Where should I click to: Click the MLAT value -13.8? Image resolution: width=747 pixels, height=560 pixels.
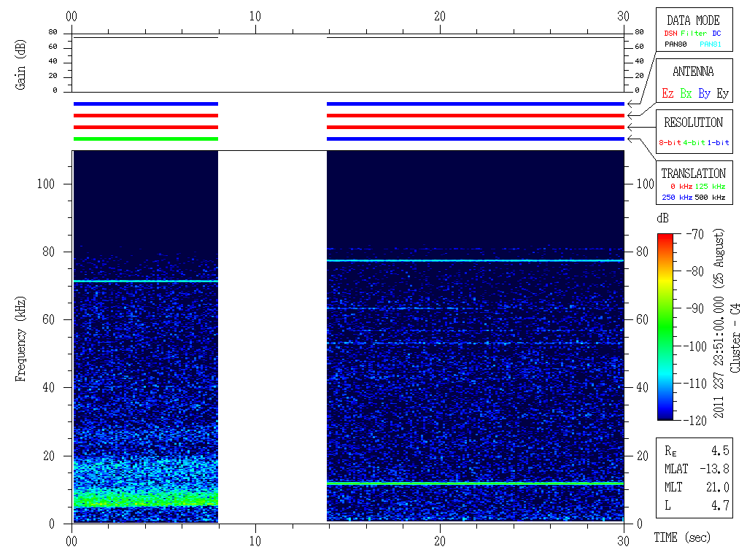click(714, 469)
